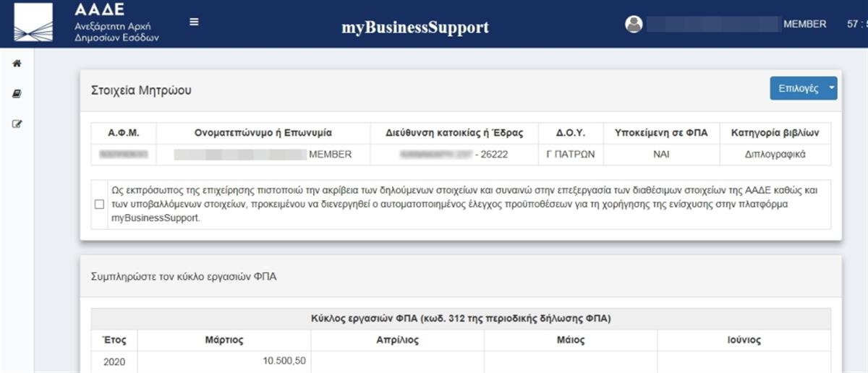This screenshot has height=373, width=868.
Task: Click the session countdown timer
Action: [856, 24]
